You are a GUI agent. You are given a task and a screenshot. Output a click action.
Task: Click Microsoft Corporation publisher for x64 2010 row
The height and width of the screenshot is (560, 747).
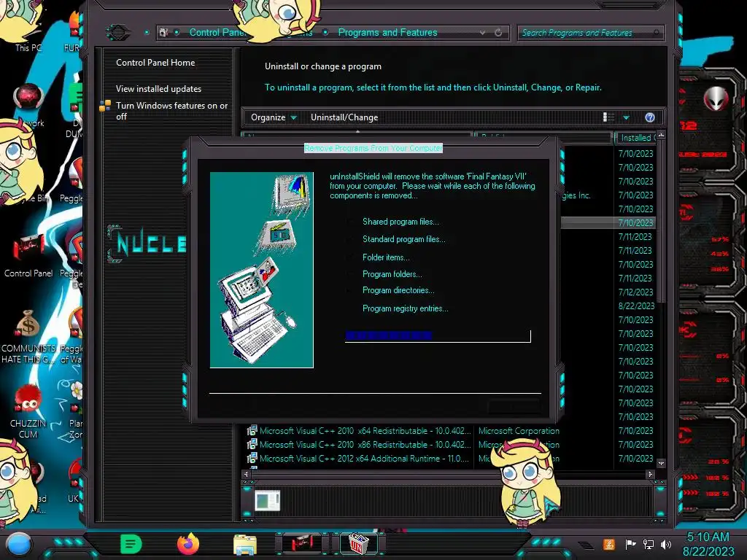point(519,431)
